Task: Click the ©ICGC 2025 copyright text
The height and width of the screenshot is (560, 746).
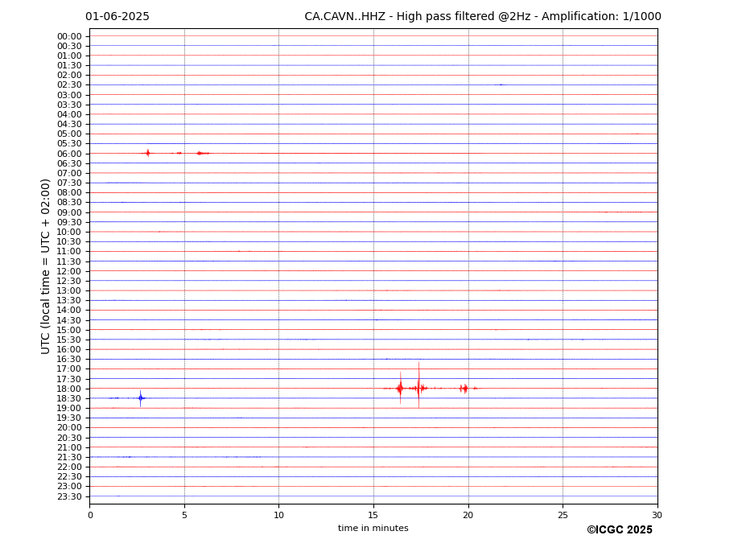Action: 620,530
